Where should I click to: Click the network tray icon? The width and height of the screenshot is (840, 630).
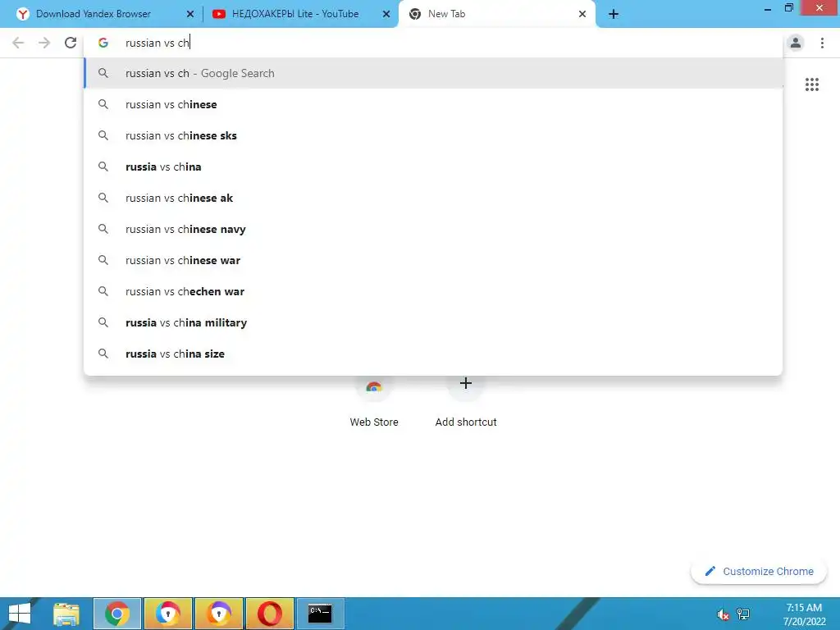point(743,614)
